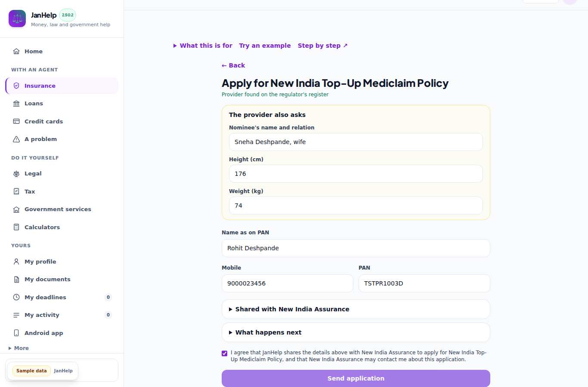
Task: Select My deadlines menu item
Action: (x=62, y=297)
